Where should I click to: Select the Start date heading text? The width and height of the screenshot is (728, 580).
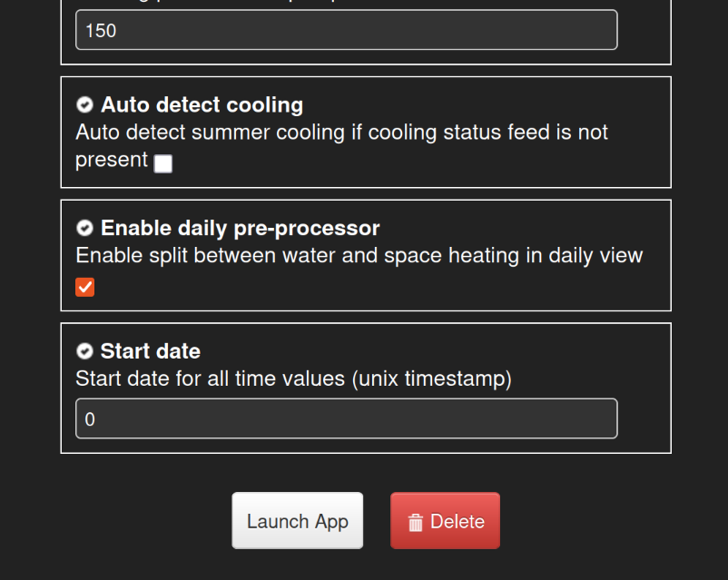pyautogui.click(x=150, y=351)
